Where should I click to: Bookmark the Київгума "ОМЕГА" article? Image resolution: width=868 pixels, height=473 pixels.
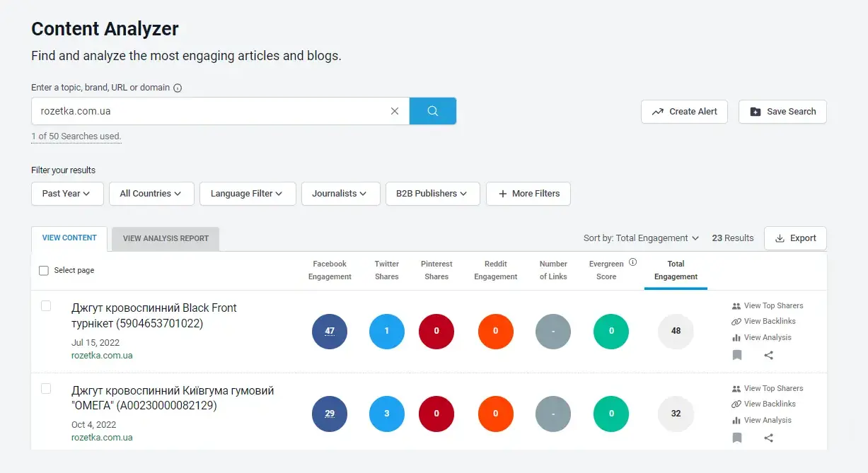(737, 438)
